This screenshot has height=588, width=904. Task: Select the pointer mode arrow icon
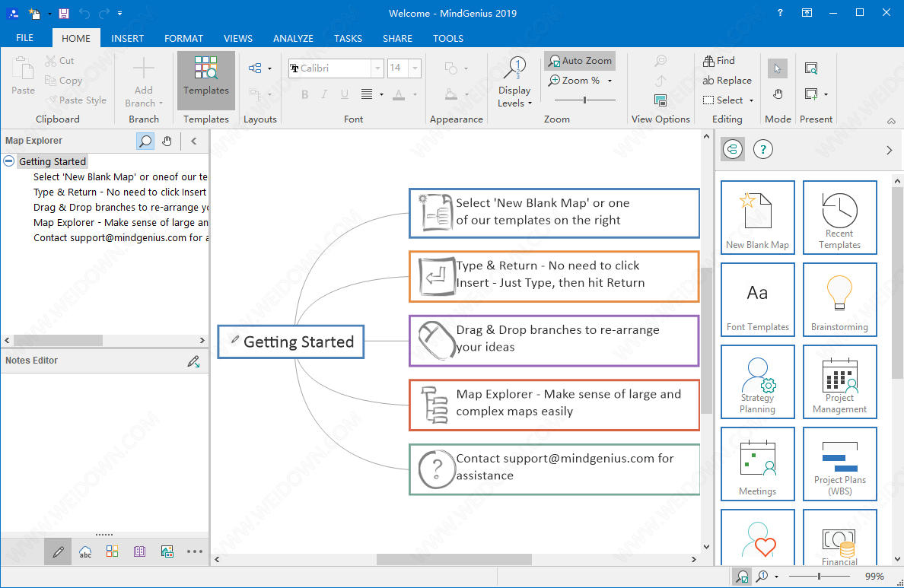(778, 68)
